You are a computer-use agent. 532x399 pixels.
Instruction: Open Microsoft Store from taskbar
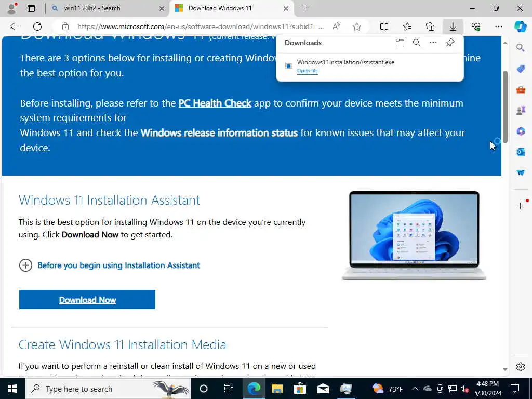pyautogui.click(x=300, y=389)
